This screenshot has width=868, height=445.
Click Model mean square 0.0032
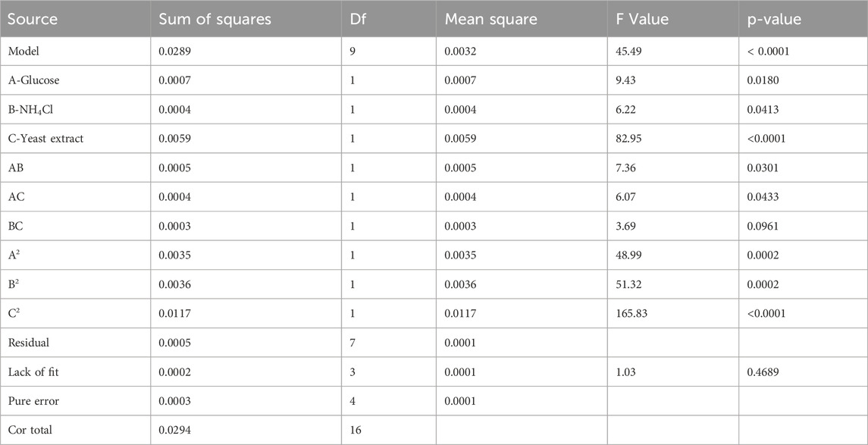(461, 52)
